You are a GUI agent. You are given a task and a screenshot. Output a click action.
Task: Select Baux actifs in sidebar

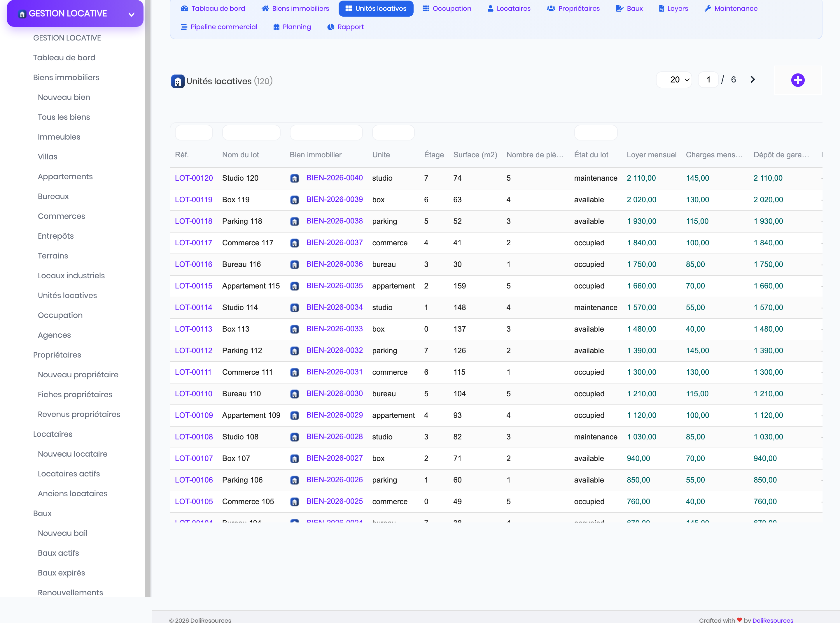[58, 553]
